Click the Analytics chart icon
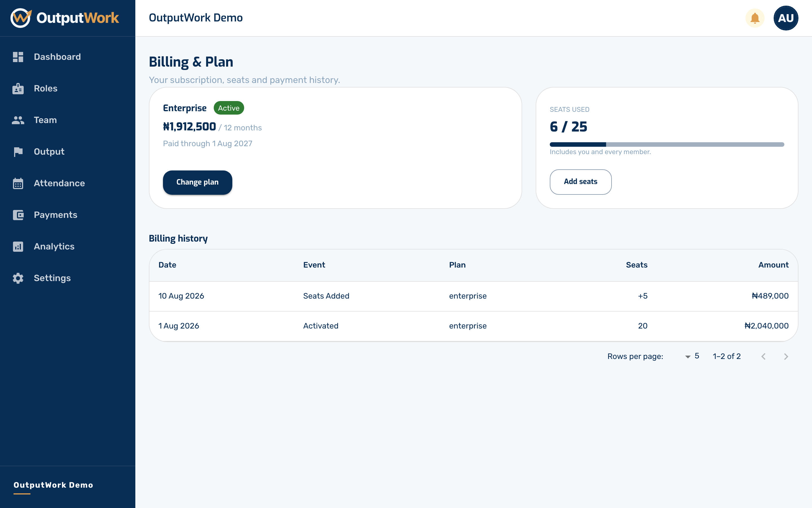 click(18, 247)
